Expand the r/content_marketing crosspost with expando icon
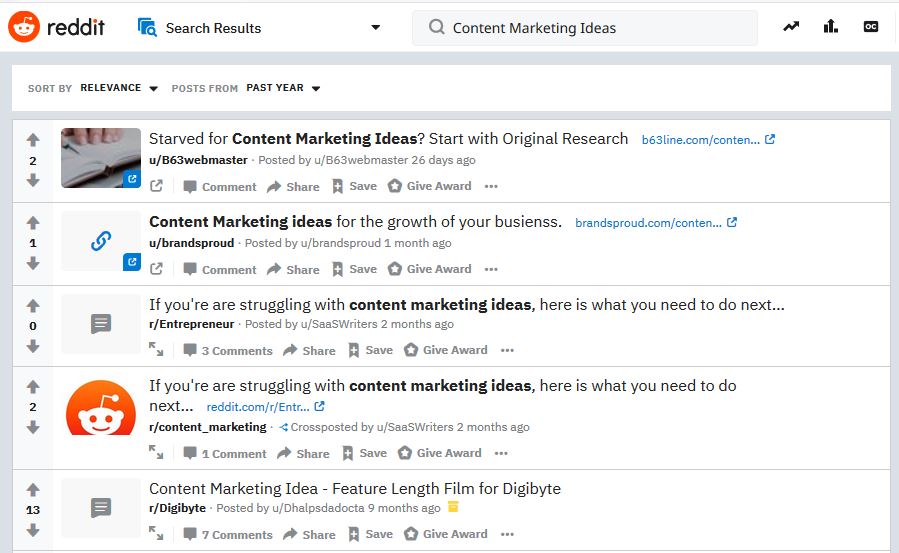Image resolution: width=899 pixels, height=553 pixels. click(156, 452)
